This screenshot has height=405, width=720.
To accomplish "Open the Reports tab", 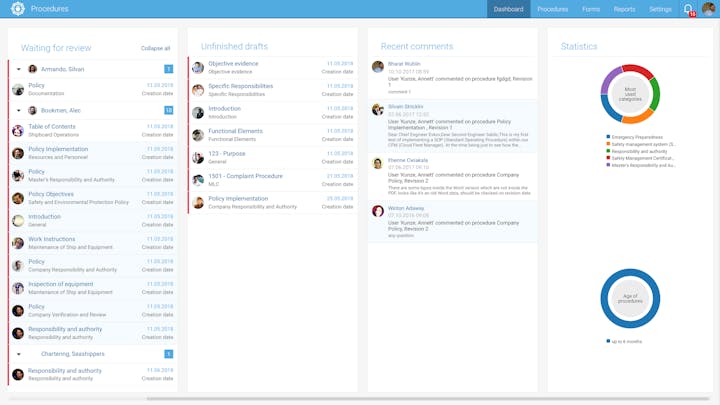I will (x=624, y=9).
